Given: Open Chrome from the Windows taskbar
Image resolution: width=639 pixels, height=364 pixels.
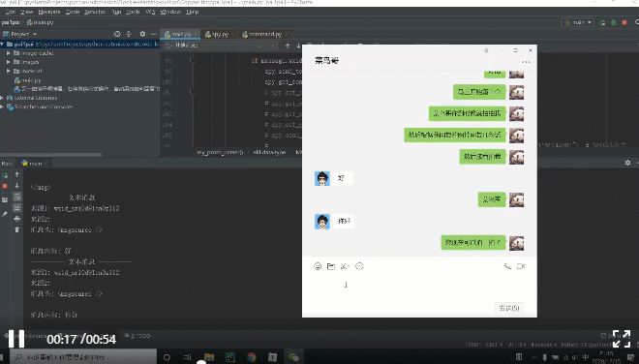Looking at the screenshot, I should coord(252,357).
